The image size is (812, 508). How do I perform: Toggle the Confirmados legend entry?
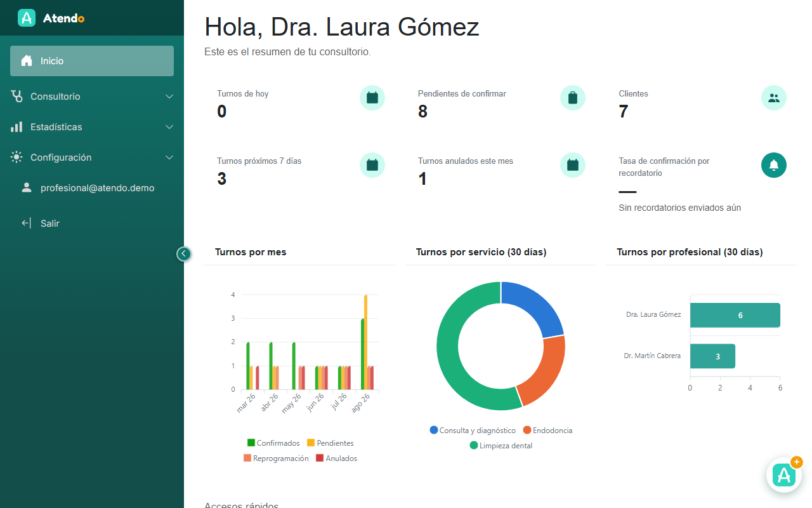273,443
